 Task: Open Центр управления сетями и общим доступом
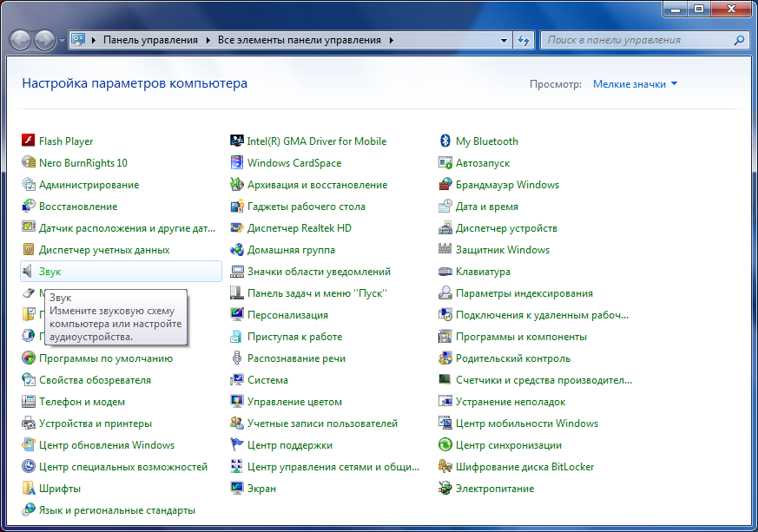[333, 467]
